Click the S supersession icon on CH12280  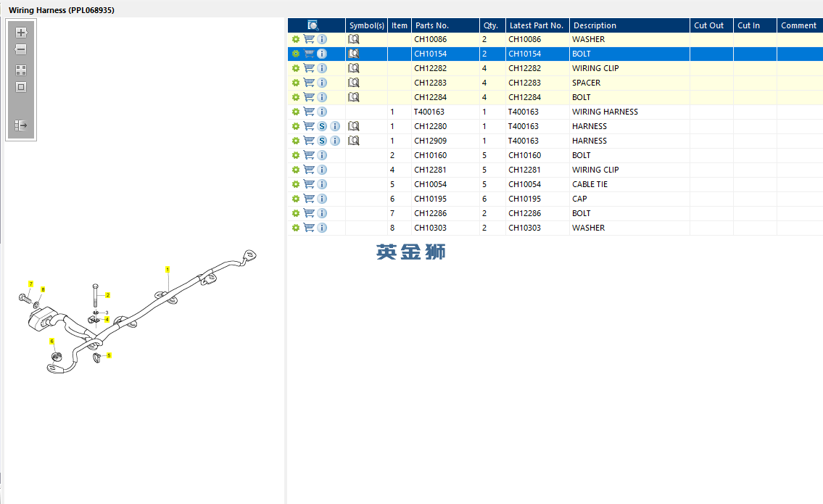click(x=322, y=126)
